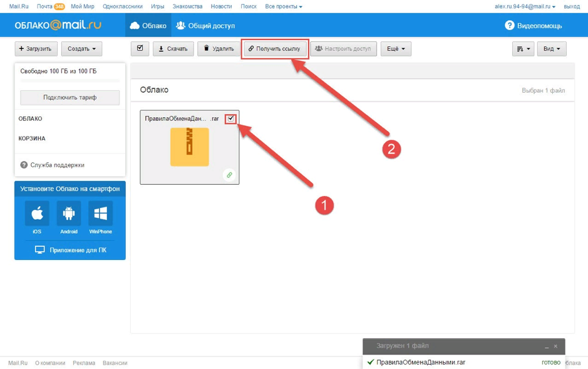
Task: Click the green link icon on the file
Action: click(x=229, y=175)
